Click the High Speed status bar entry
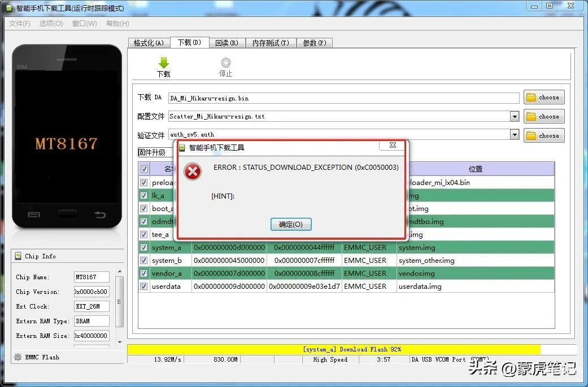588x387 pixels. pos(330,359)
